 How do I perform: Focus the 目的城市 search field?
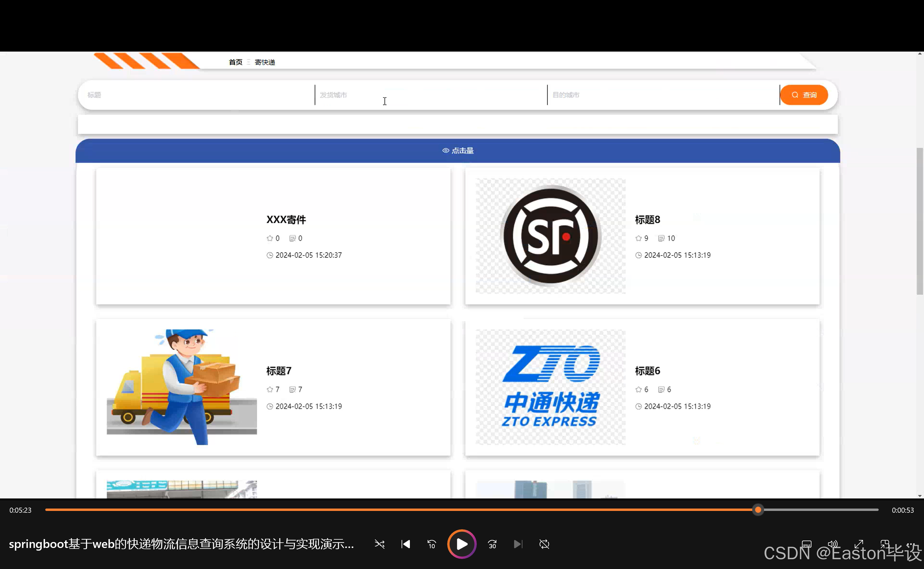(x=663, y=95)
